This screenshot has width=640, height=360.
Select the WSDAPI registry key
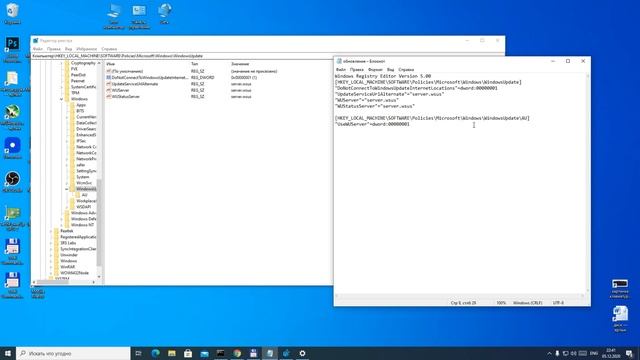[x=83, y=207]
